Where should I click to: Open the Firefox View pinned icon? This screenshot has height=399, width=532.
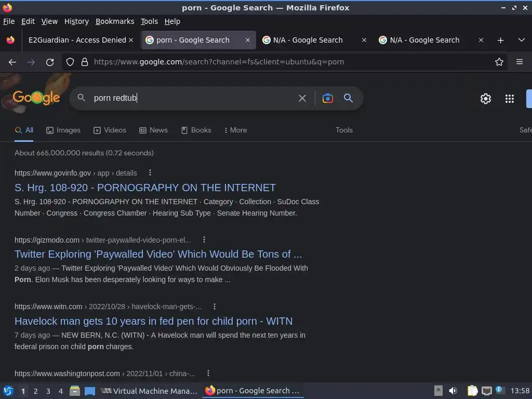coord(10,40)
